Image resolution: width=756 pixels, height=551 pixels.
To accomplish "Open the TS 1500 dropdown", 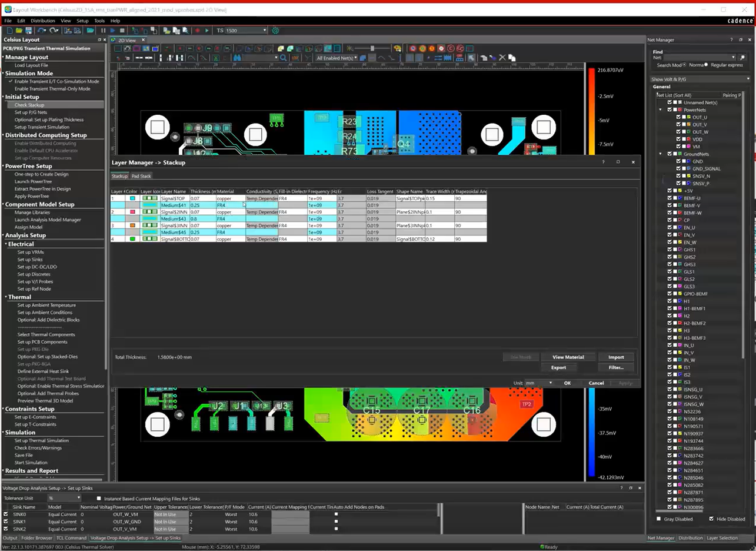I will 265,30.
